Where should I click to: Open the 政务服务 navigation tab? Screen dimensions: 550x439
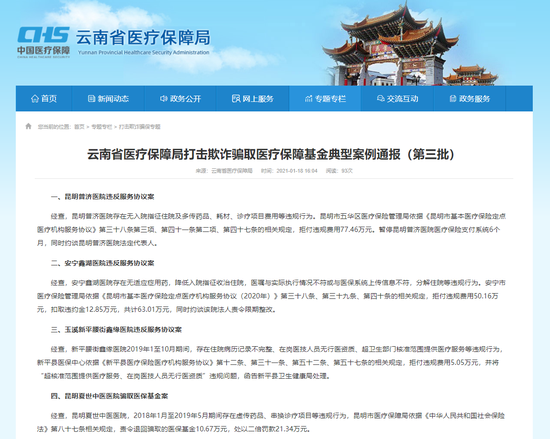470,99
